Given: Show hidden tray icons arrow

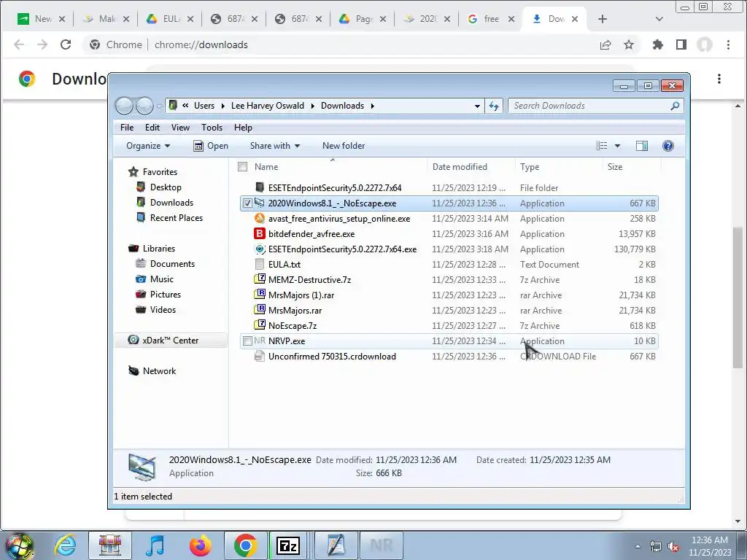Looking at the screenshot, I should [x=638, y=546].
